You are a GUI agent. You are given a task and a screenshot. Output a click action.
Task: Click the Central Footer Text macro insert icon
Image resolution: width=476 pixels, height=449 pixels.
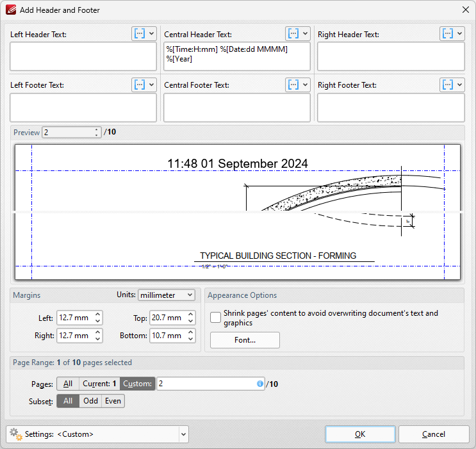pyautogui.click(x=293, y=85)
